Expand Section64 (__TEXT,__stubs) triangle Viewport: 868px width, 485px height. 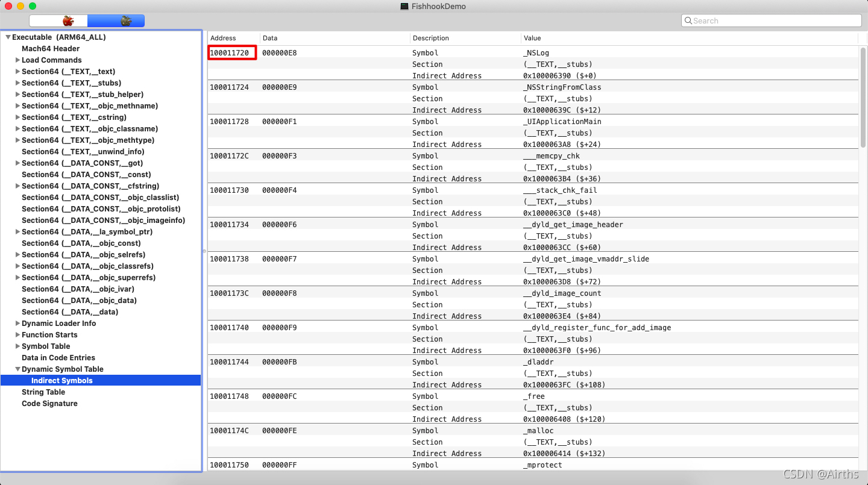click(x=17, y=83)
